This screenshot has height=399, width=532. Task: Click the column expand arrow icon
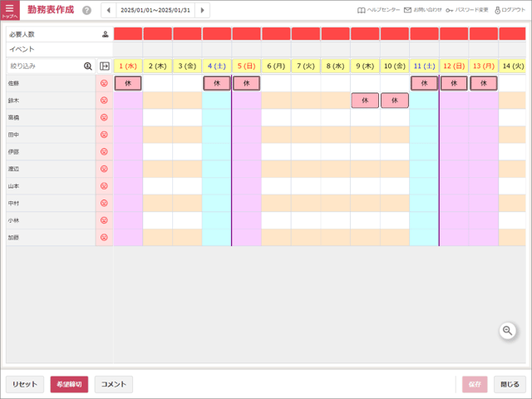105,66
